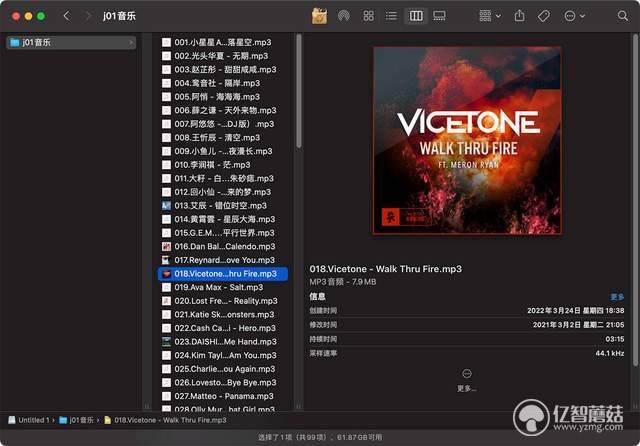Click the 03:15 duration value

click(615, 339)
